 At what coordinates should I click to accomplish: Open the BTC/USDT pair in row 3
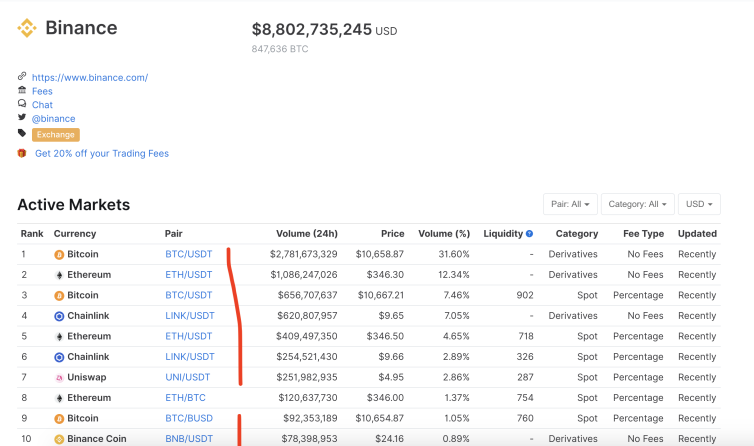[188, 295]
